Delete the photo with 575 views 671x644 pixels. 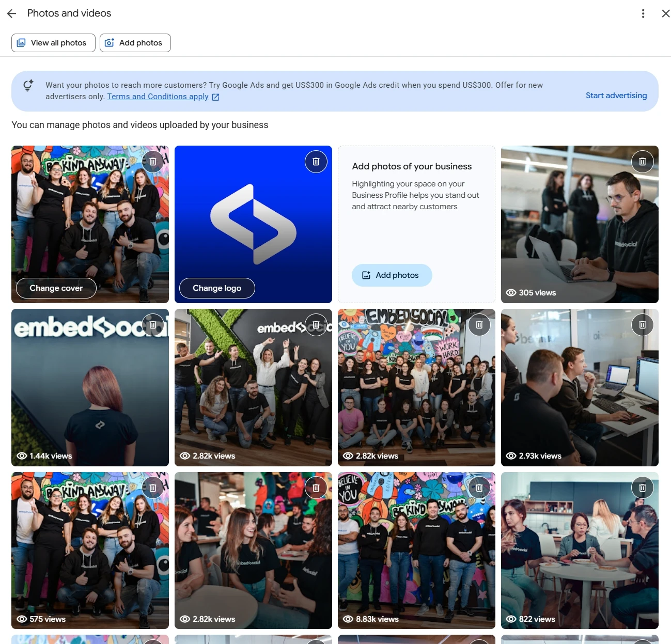[153, 488]
